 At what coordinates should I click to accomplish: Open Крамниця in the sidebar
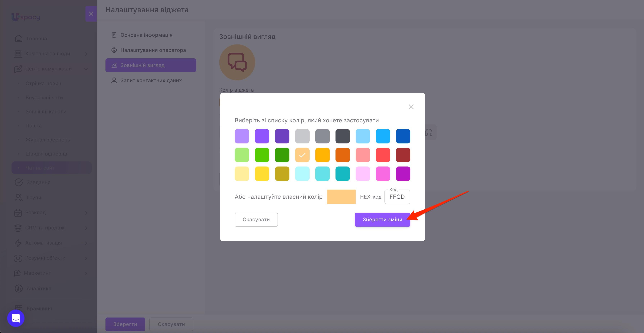[39, 308]
